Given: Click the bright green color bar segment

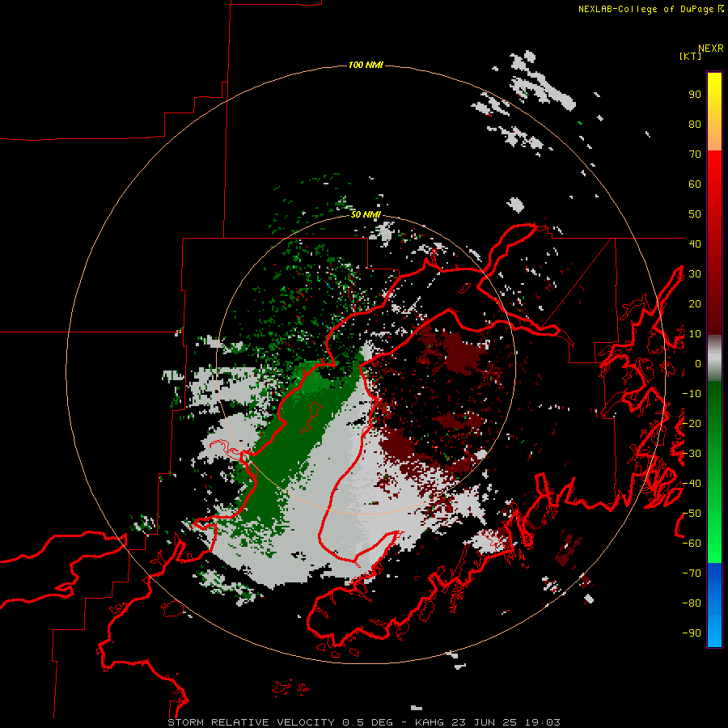Looking at the screenshot, I should point(714,520).
